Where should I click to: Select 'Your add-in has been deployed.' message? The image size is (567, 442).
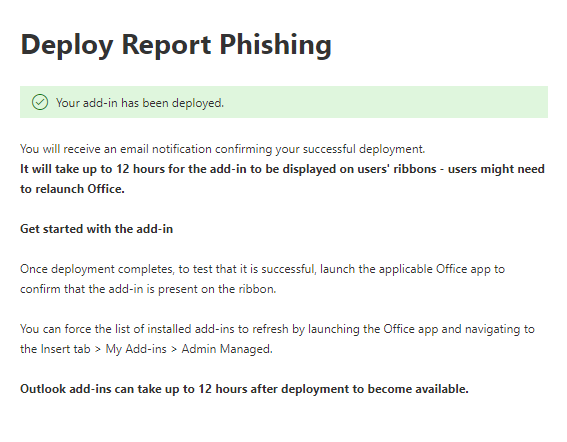140,103
